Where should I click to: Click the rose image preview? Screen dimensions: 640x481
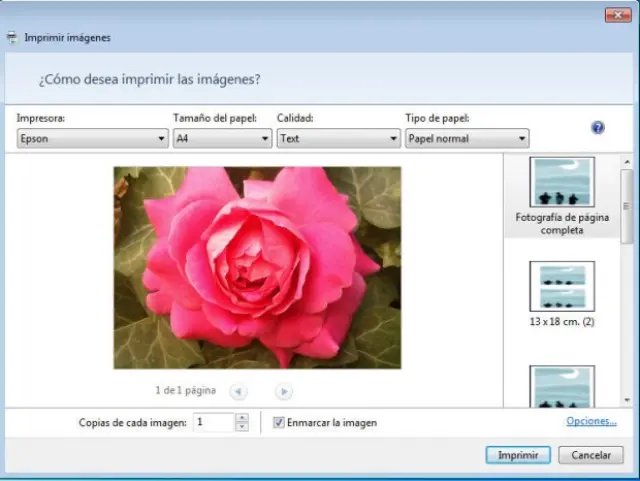257,267
